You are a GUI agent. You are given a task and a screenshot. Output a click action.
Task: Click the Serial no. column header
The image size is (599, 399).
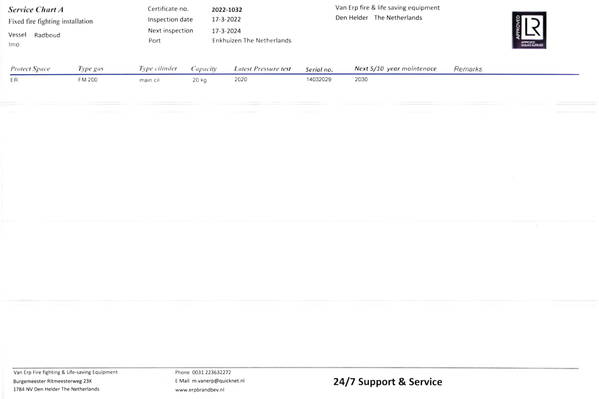click(x=319, y=70)
